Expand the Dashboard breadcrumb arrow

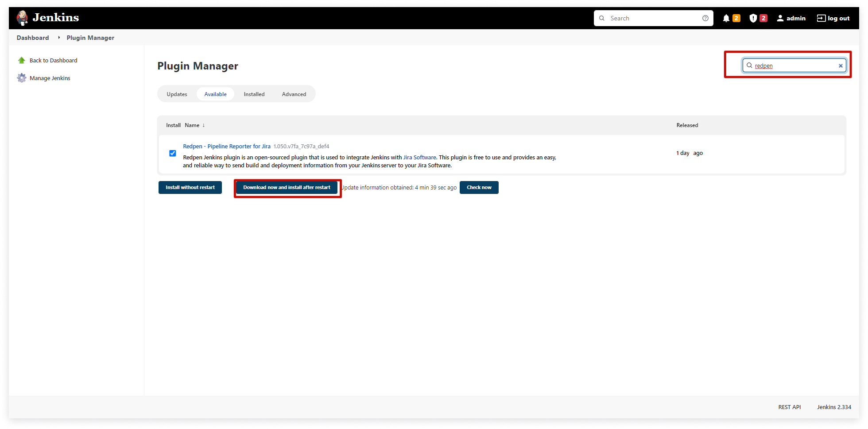59,38
